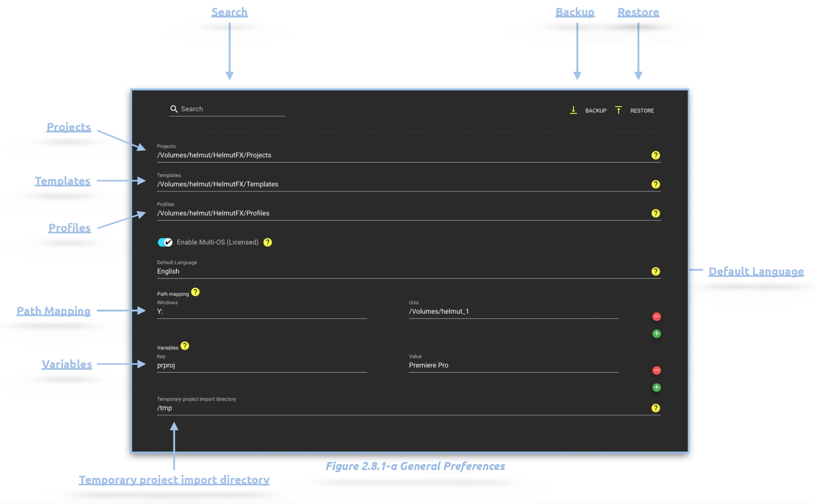This screenshot has width=815, height=504.
Task: Add a new variable row
Action: pyautogui.click(x=656, y=387)
